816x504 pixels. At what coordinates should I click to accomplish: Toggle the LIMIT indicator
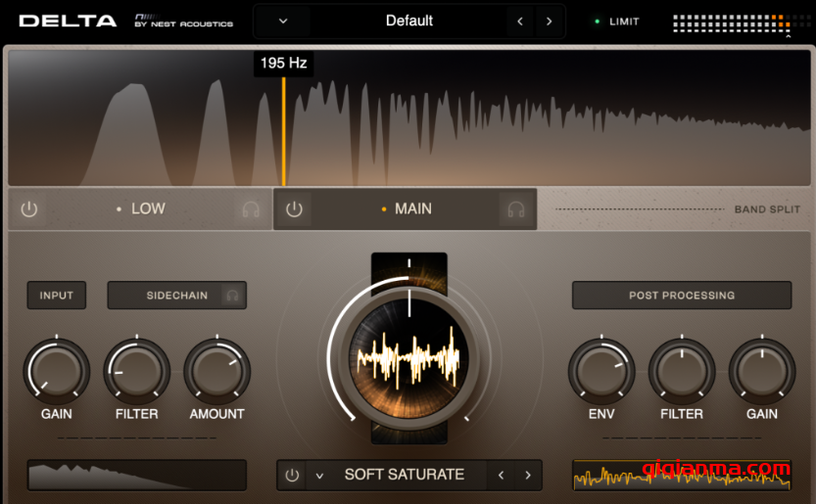[617, 22]
